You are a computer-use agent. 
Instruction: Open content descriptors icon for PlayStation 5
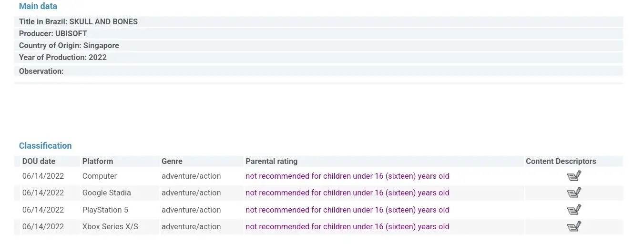[x=574, y=210]
